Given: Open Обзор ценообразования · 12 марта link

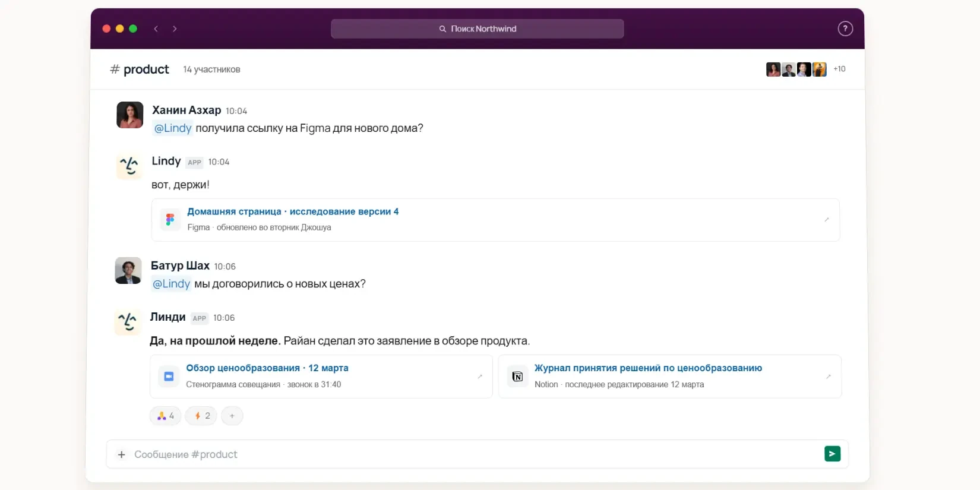Looking at the screenshot, I should pyautogui.click(x=267, y=368).
